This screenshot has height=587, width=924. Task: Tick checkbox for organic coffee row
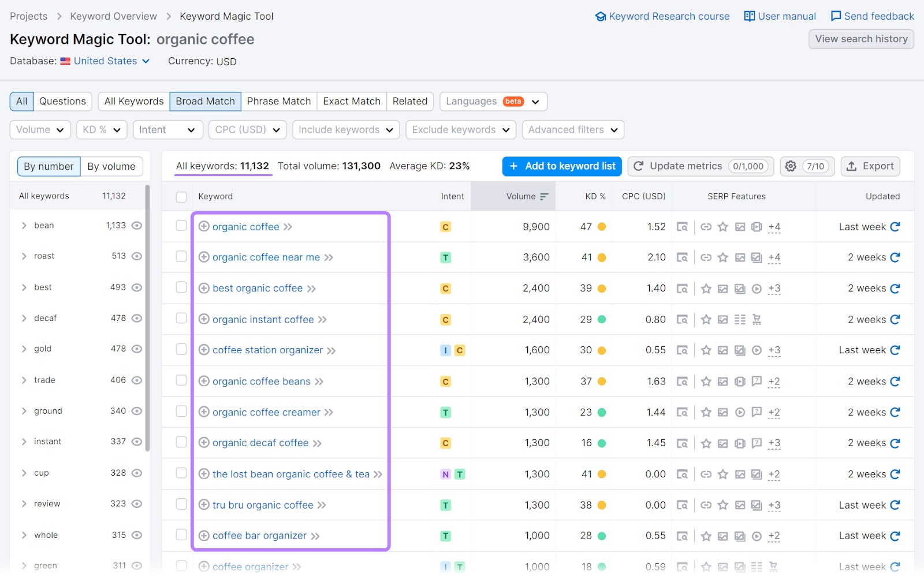tap(181, 226)
